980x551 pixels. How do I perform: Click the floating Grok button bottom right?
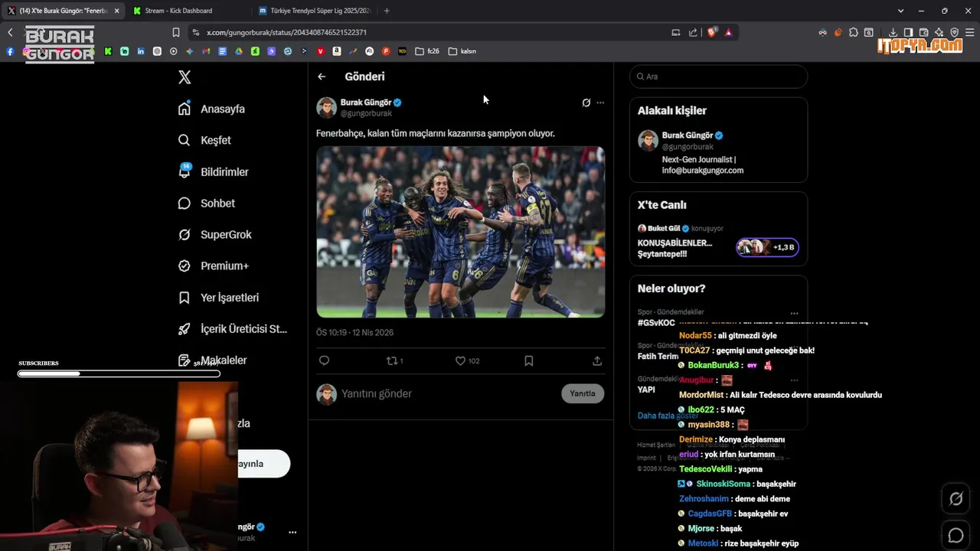[x=955, y=499]
